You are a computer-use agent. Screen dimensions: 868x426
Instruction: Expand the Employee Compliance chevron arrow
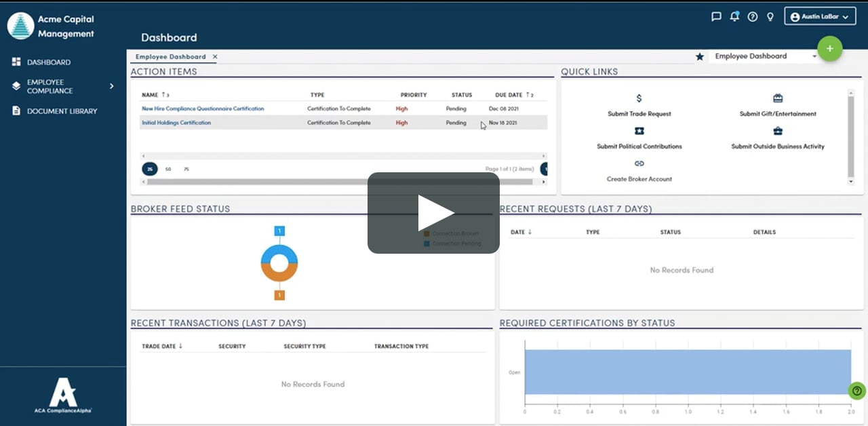click(112, 86)
